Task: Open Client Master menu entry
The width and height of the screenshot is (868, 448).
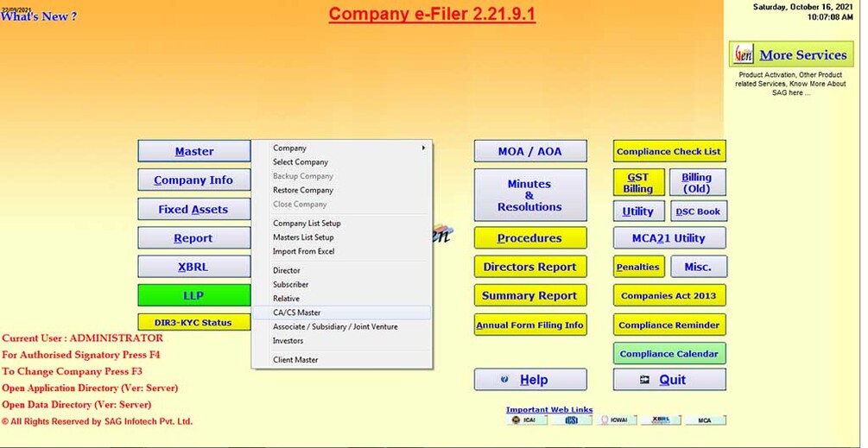Action: pyautogui.click(x=341, y=359)
